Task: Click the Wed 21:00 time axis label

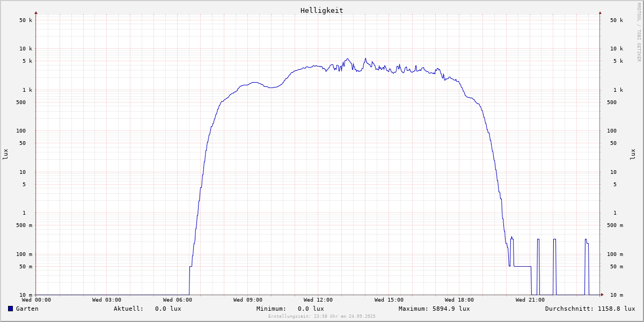Action: 530,300
